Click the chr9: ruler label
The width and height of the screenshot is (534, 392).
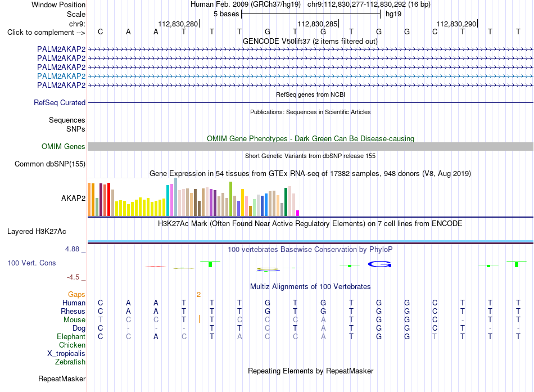click(77, 24)
